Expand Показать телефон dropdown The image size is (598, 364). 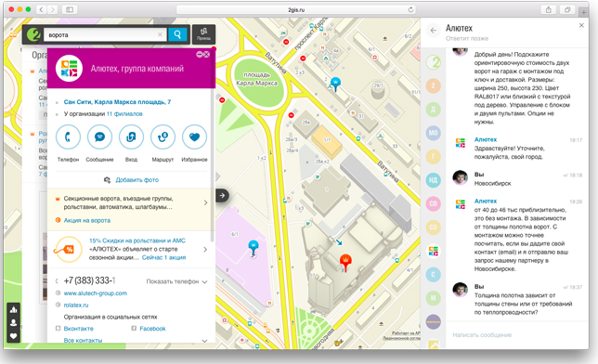(177, 281)
